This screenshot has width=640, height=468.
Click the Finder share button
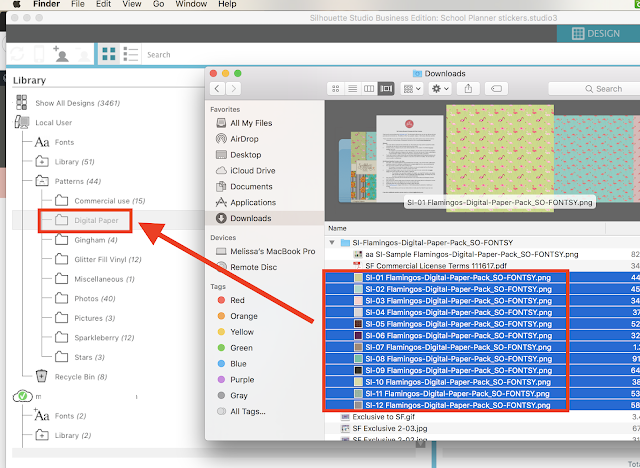coord(468,89)
